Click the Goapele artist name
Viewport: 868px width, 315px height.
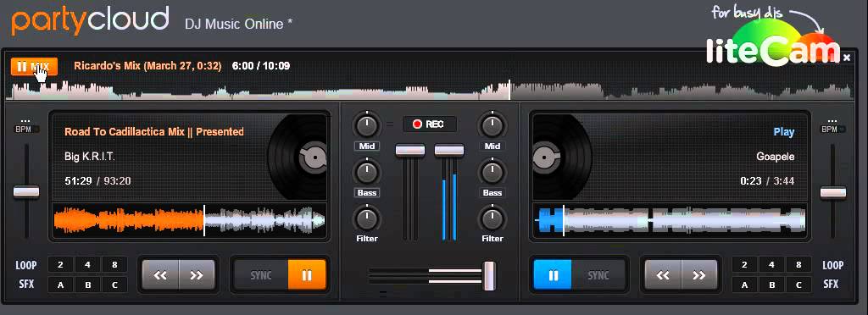[x=776, y=157]
